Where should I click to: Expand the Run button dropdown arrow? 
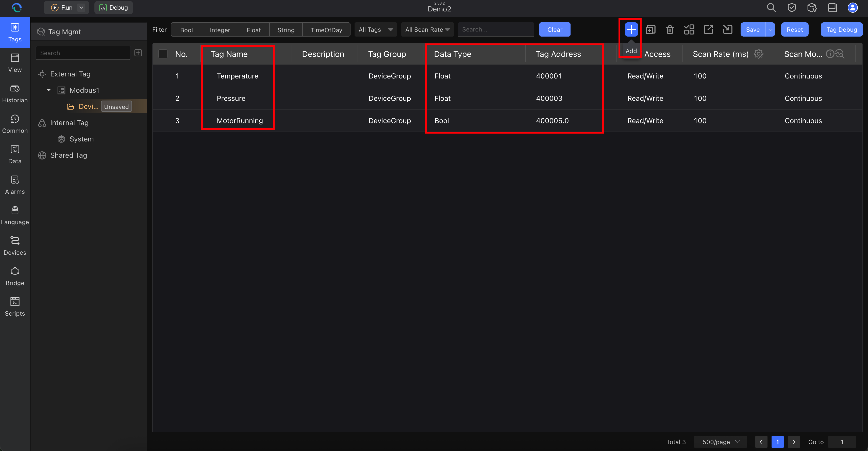(x=81, y=8)
